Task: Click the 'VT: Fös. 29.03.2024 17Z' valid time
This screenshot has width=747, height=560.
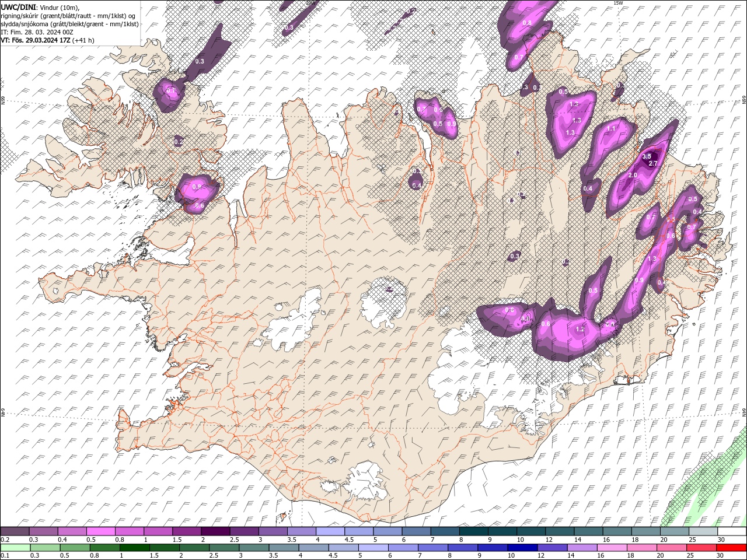Action: pyautogui.click(x=36, y=40)
